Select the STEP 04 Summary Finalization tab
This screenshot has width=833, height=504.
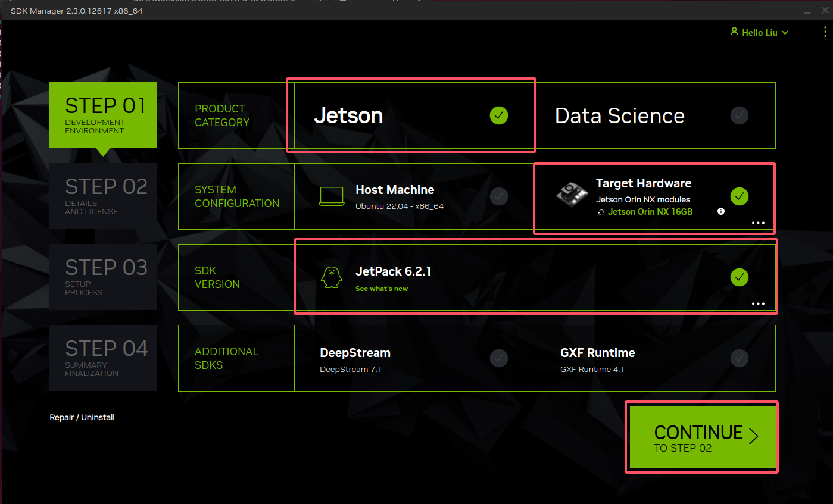click(x=103, y=358)
